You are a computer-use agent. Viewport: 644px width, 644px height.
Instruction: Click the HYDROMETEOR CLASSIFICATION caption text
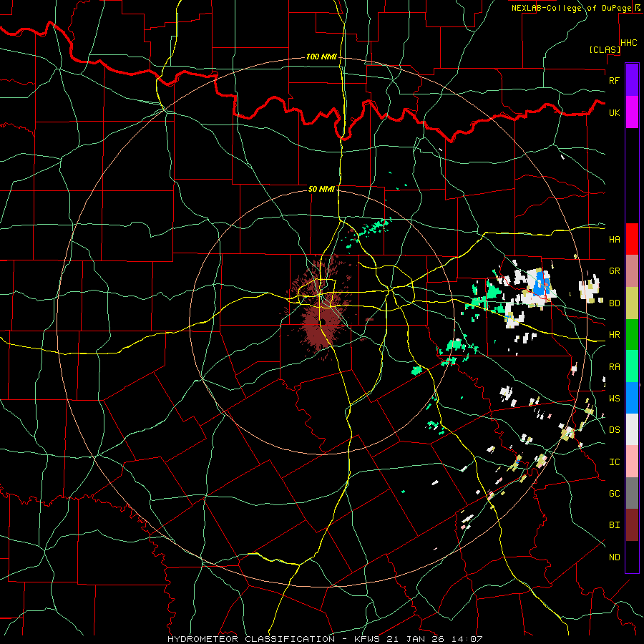251,639
